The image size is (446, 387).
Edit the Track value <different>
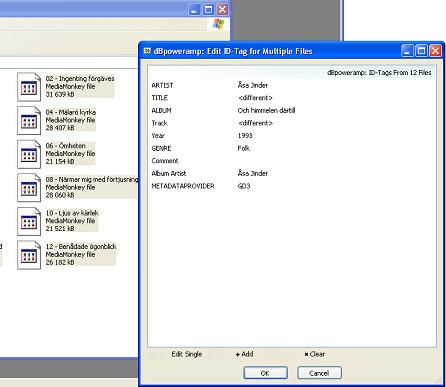tap(255, 123)
